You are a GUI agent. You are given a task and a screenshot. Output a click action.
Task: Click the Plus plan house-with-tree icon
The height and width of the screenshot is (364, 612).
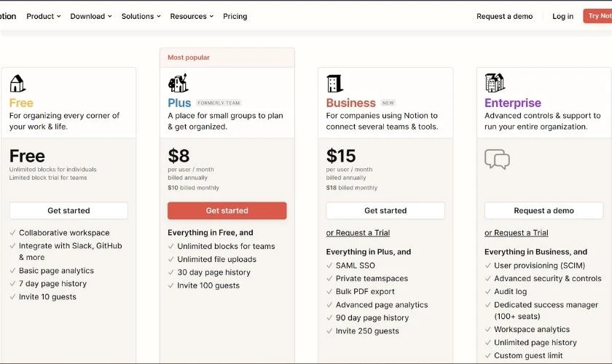coord(178,83)
